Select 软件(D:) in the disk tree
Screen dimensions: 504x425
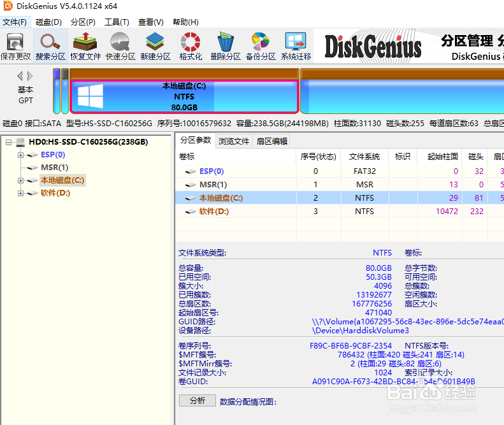pyautogui.click(x=55, y=193)
